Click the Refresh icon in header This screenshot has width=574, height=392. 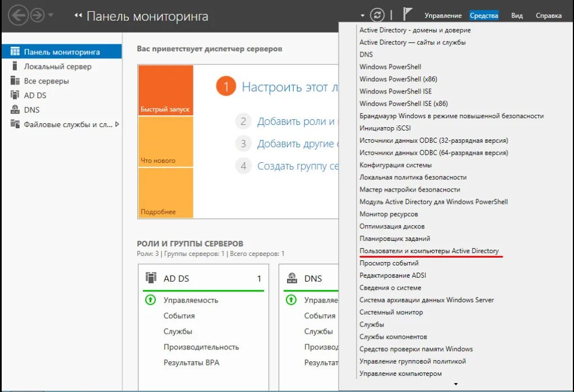tap(377, 15)
